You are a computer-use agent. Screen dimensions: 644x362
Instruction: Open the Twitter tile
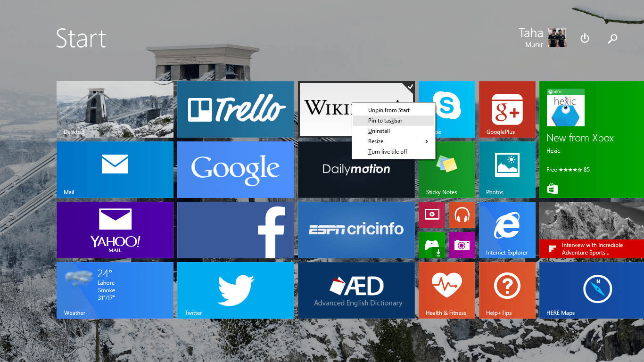[235, 290]
